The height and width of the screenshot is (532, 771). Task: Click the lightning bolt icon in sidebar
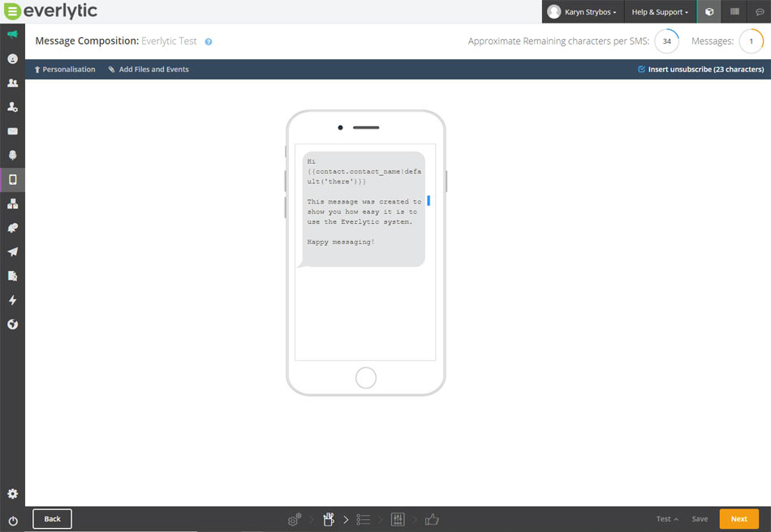[x=12, y=300]
